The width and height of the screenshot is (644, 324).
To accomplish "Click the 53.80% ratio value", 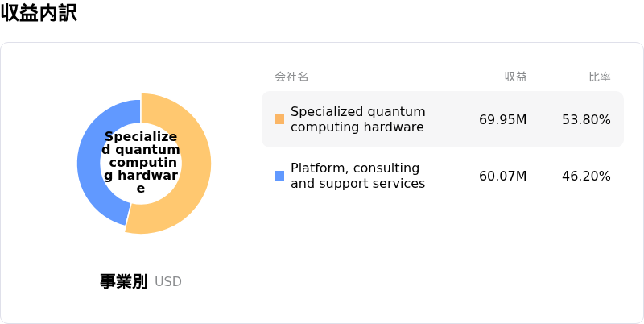I will click(x=587, y=119).
